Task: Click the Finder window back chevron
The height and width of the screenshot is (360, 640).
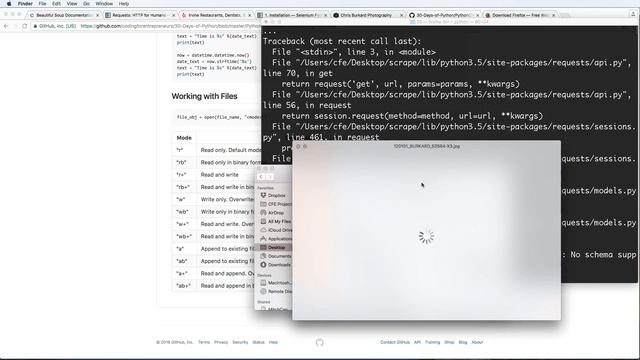Action: click(x=261, y=177)
